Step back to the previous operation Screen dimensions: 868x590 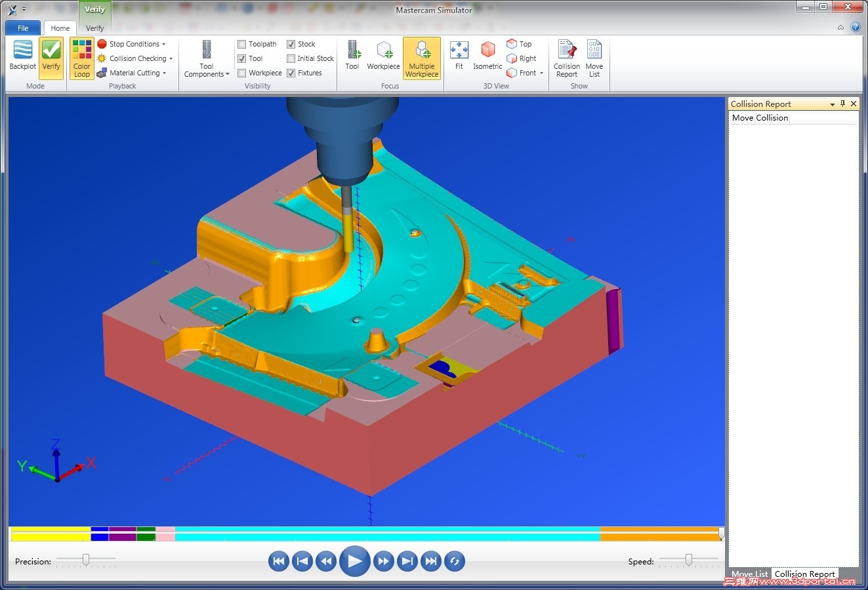302,561
